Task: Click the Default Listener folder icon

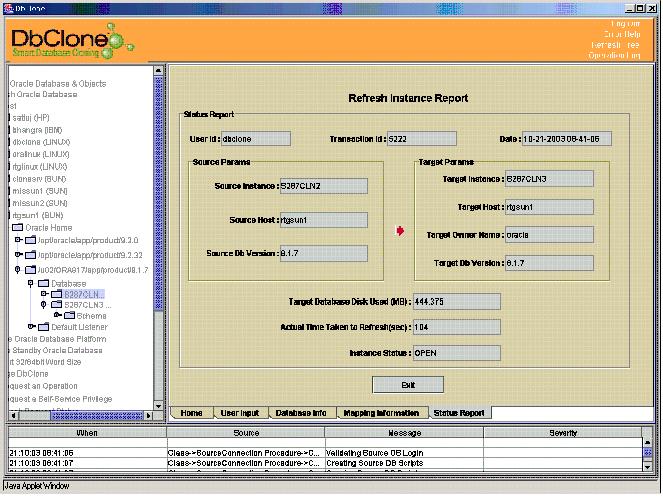Action: (x=44, y=327)
